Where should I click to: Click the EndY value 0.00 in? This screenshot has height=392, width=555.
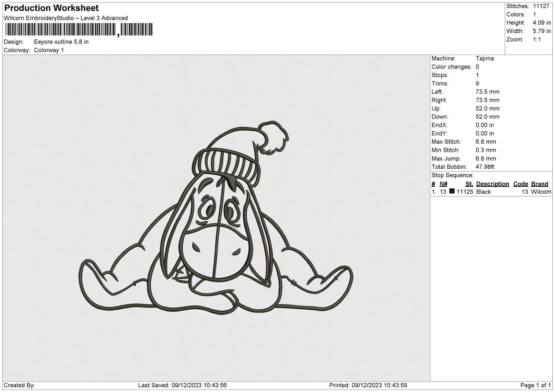pyautogui.click(x=485, y=133)
